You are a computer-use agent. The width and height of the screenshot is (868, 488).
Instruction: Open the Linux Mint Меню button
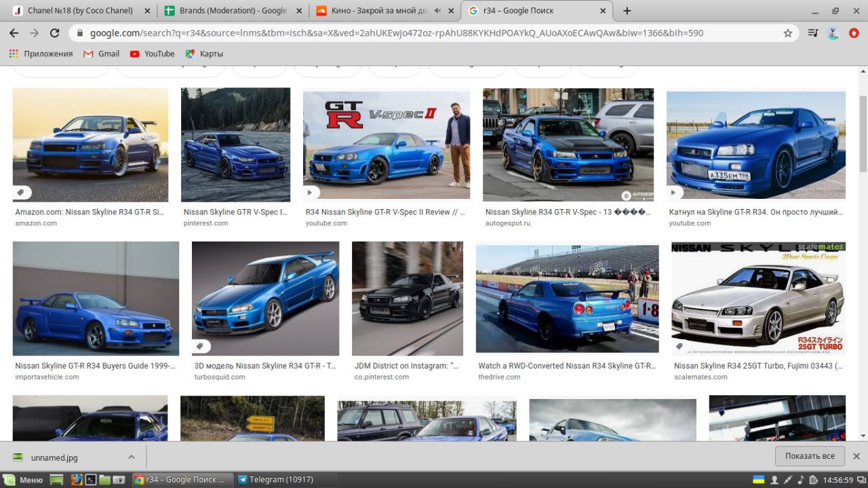point(24,480)
